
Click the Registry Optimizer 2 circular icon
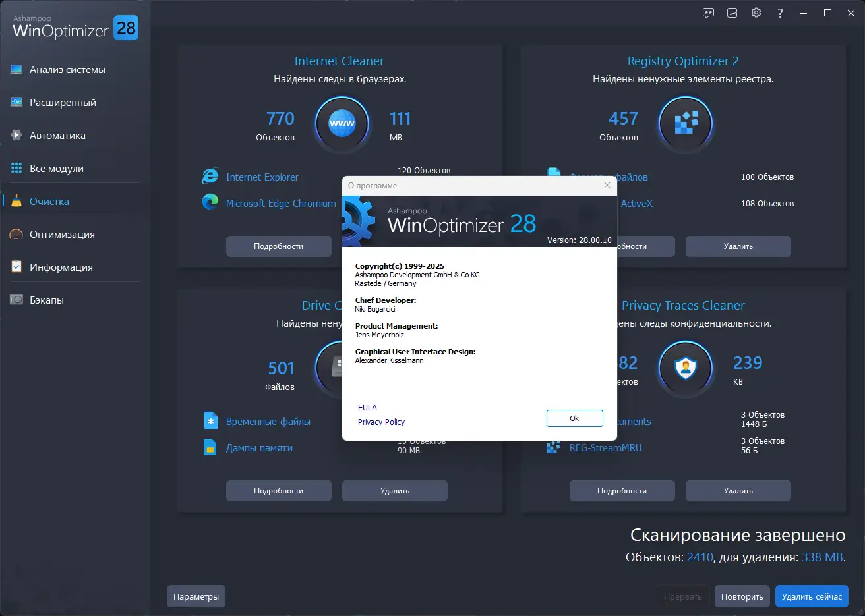point(686,123)
